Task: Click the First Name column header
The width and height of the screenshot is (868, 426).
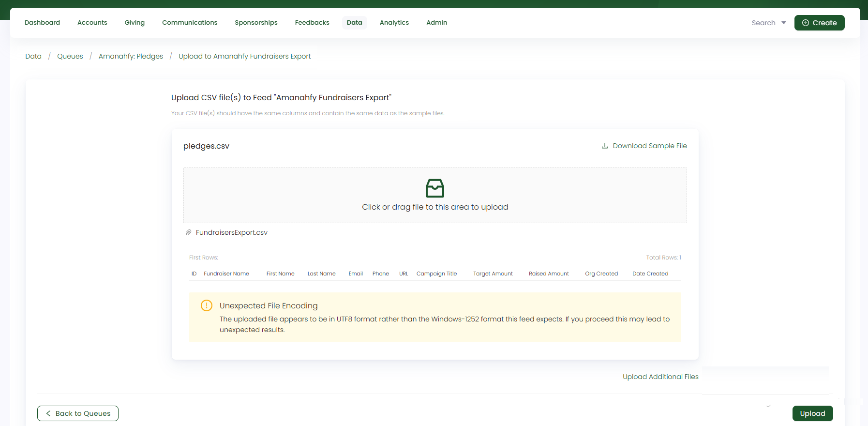Action: pyautogui.click(x=281, y=274)
